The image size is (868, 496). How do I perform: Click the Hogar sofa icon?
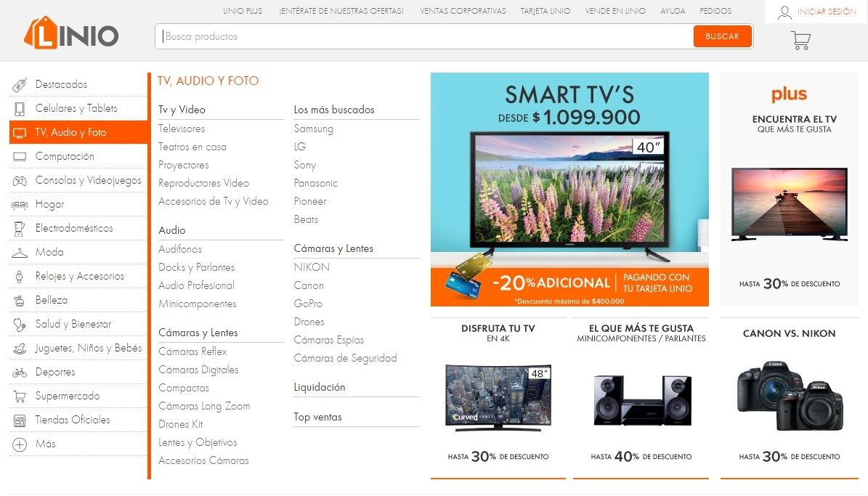click(x=20, y=205)
